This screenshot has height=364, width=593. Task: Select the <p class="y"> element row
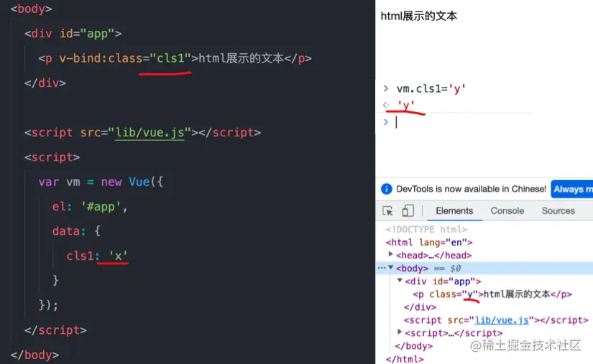(x=492, y=294)
